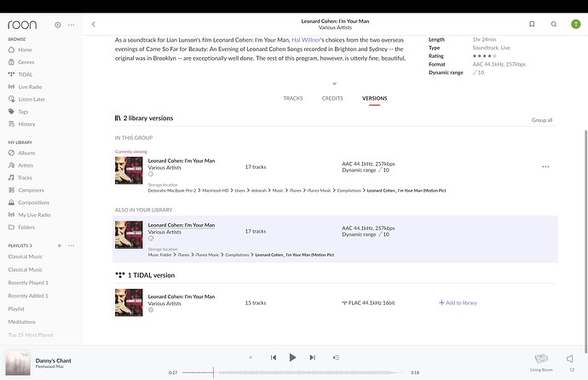Image resolution: width=588 pixels, height=380 pixels.
Task: Select the VERSIONS tab
Action: [x=374, y=98]
